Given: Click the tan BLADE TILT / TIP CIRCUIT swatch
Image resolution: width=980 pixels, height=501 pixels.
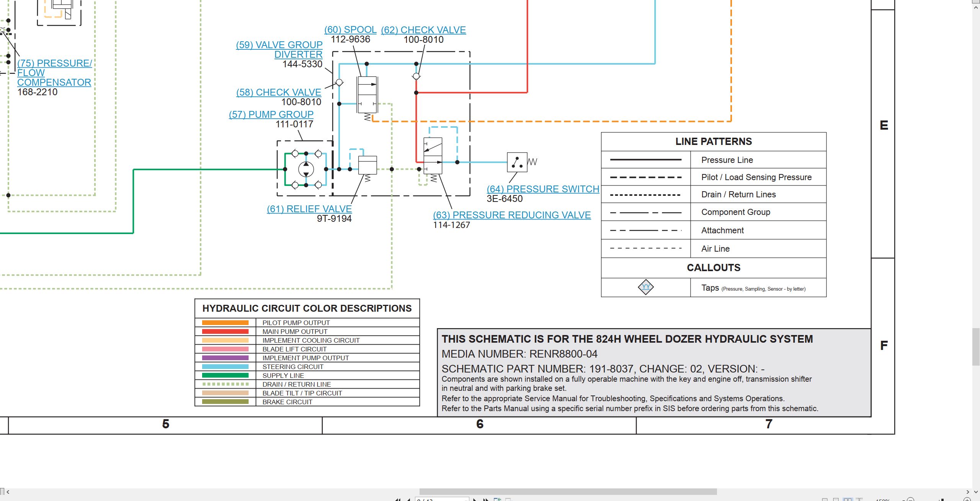Looking at the screenshot, I should pyautogui.click(x=225, y=393).
